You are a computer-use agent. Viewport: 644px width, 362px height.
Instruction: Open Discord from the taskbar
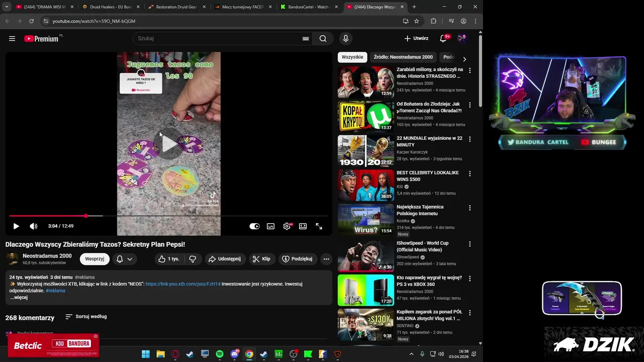(x=234, y=354)
